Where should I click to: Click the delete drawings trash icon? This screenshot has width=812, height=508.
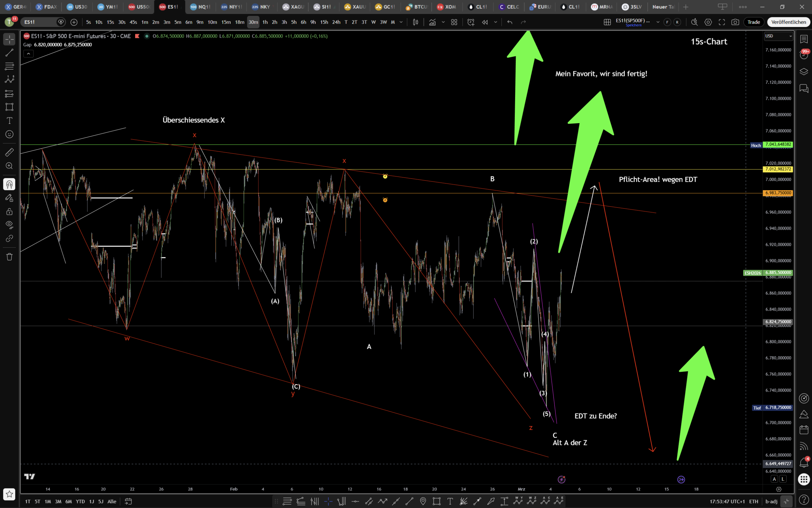pos(9,257)
